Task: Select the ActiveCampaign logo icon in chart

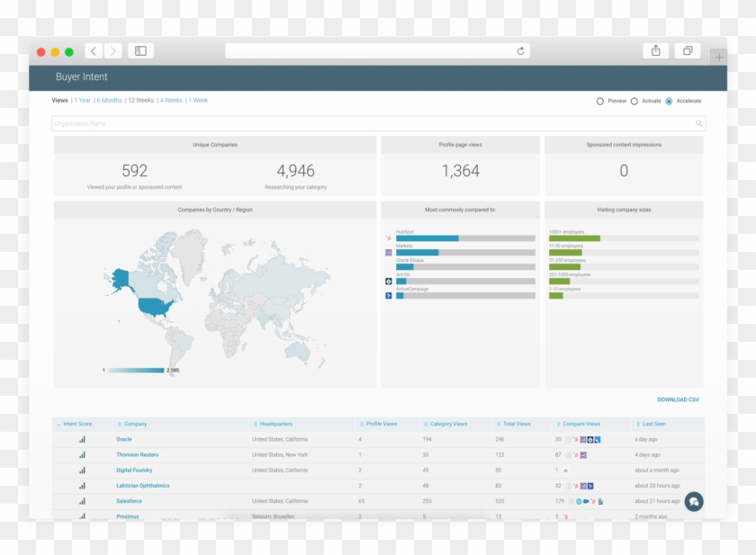Action: [x=388, y=294]
